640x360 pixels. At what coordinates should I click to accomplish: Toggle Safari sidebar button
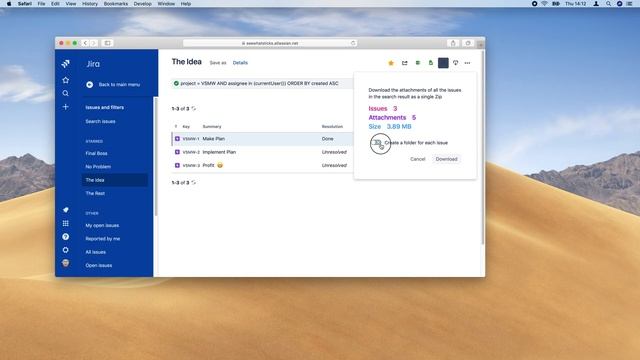pos(107,43)
